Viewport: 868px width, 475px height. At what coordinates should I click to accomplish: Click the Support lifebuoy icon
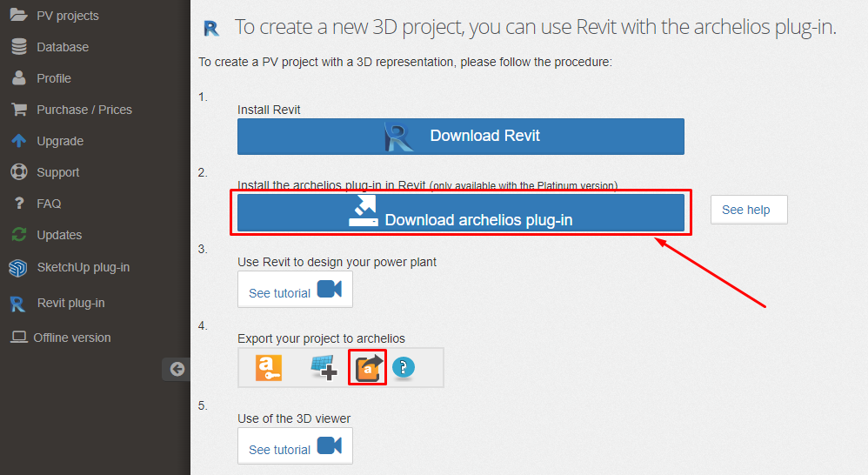click(19, 171)
